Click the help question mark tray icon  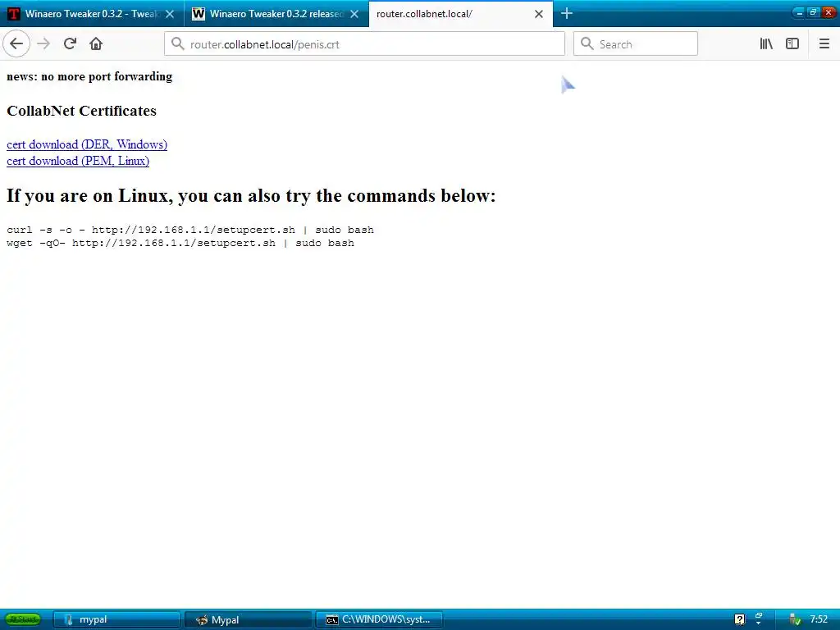[x=739, y=620]
